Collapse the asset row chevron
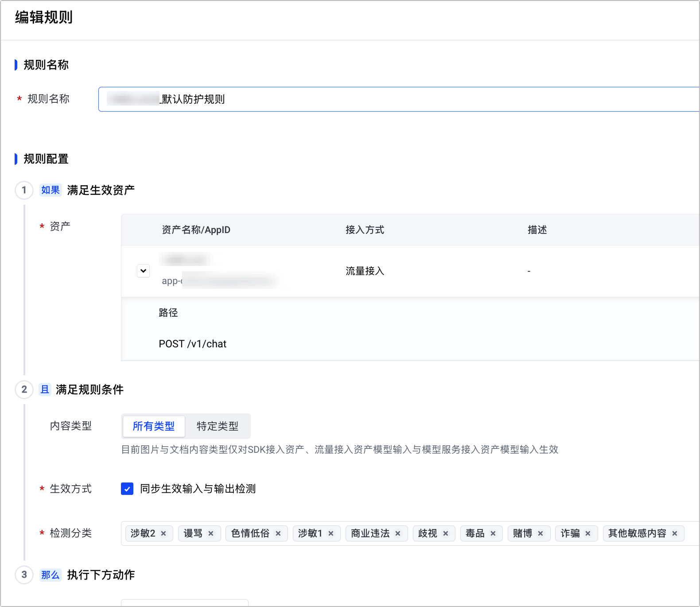The image size is (700, 607). click(143, 271)
